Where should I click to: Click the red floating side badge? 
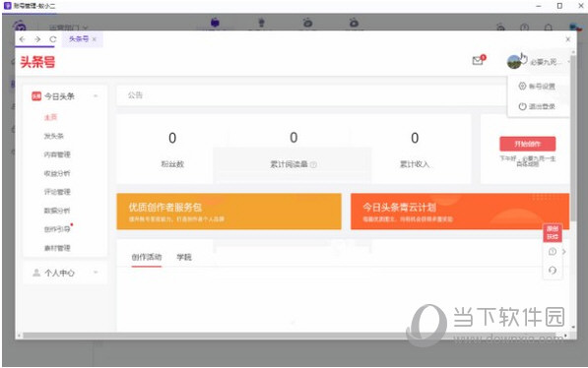552,233
